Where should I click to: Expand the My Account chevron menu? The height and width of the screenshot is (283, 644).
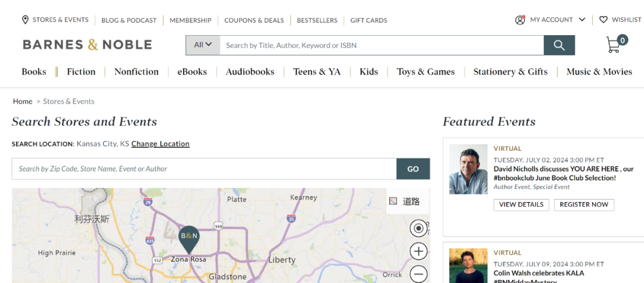click(x=581, y=19)
